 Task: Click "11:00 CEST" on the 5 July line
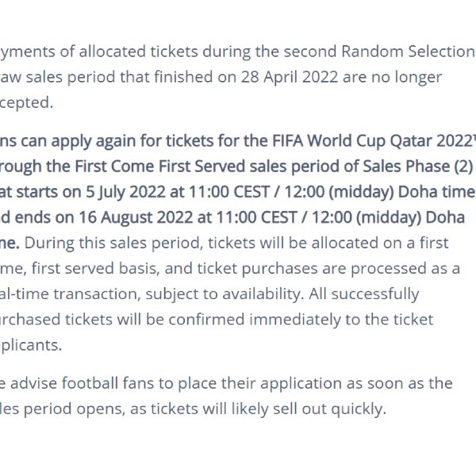pos(229,192)
